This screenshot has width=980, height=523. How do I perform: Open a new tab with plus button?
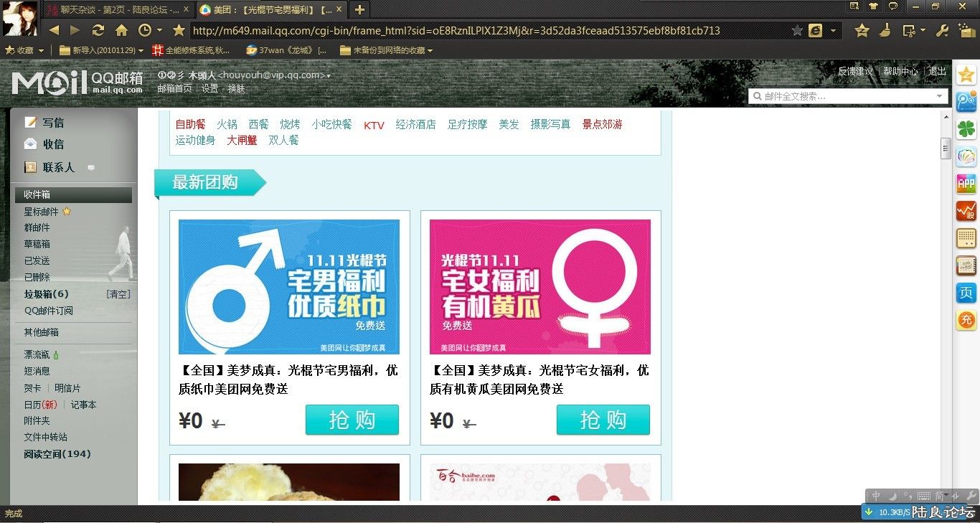click(359, 9)
